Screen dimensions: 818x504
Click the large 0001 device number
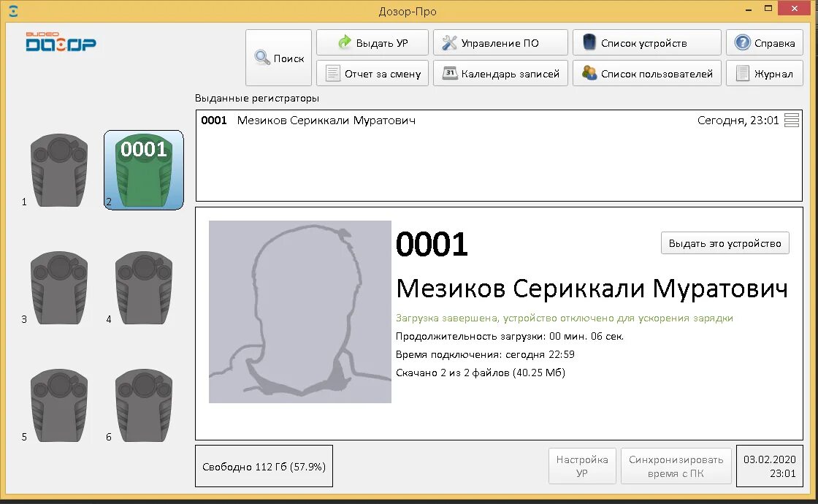[432, 244]
